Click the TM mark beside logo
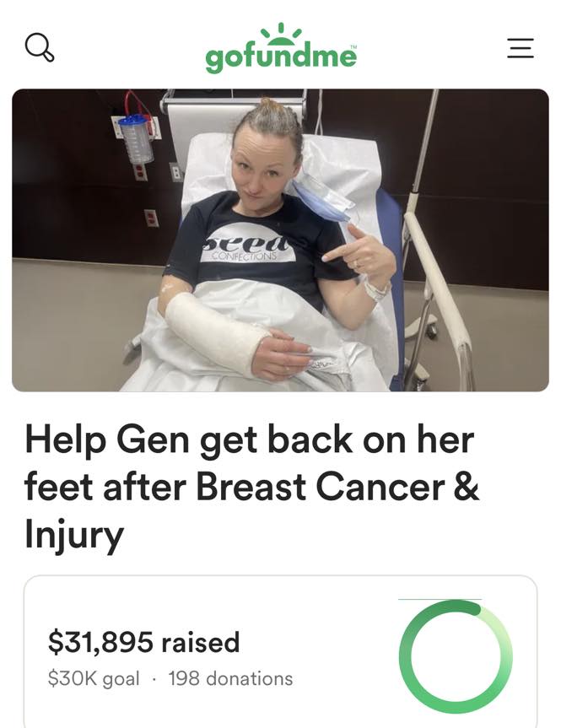Image resolution: width=561 pixels, height=728 pixels. 353,47
